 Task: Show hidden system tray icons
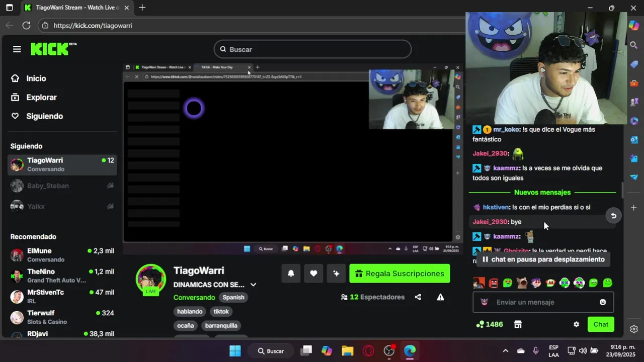[506, 351]
